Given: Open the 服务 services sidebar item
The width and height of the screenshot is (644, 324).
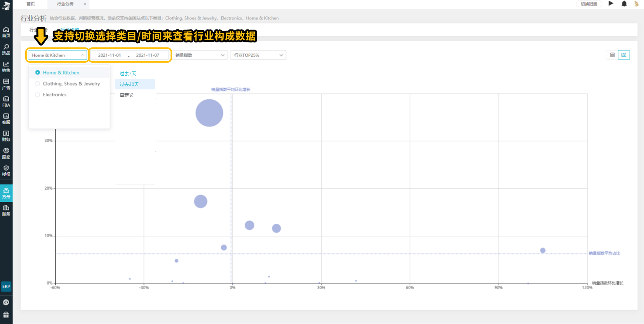Looking at the screenshot, I should point(6,211).
